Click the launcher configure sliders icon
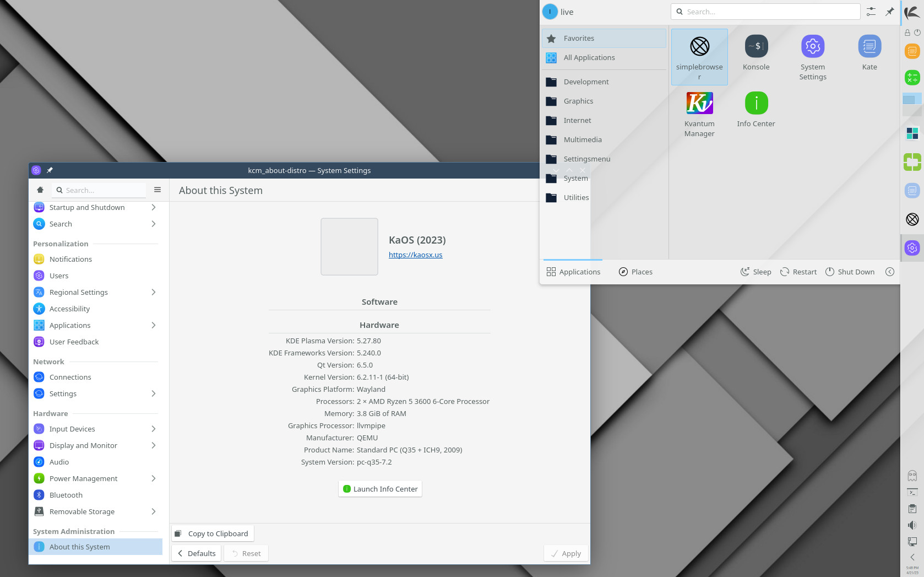The height and width of the screenshot is (577, 924). [871, 12]
